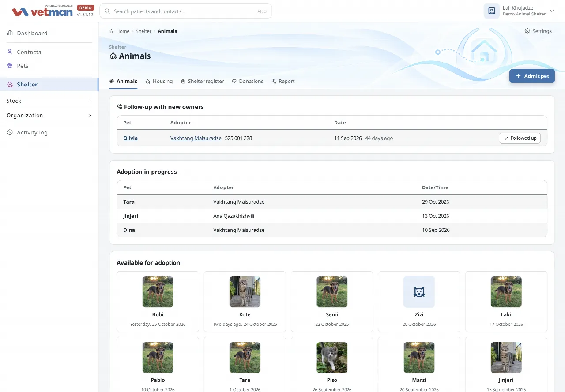Image resolution: width=565 pixels, height=392 pixels.
Task: Switch to the Housing tab
Action: pos(159,81)
